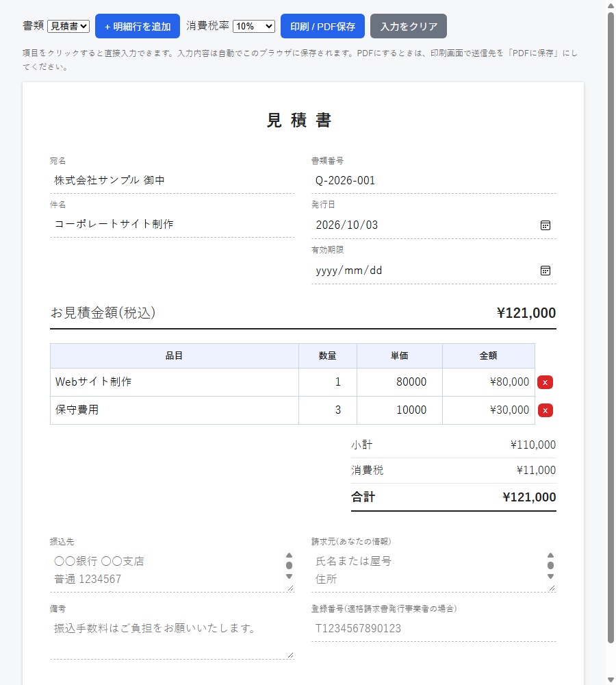The image size is (616, 685).
Task: Click the 単価 column header
Action: (400, 356)
